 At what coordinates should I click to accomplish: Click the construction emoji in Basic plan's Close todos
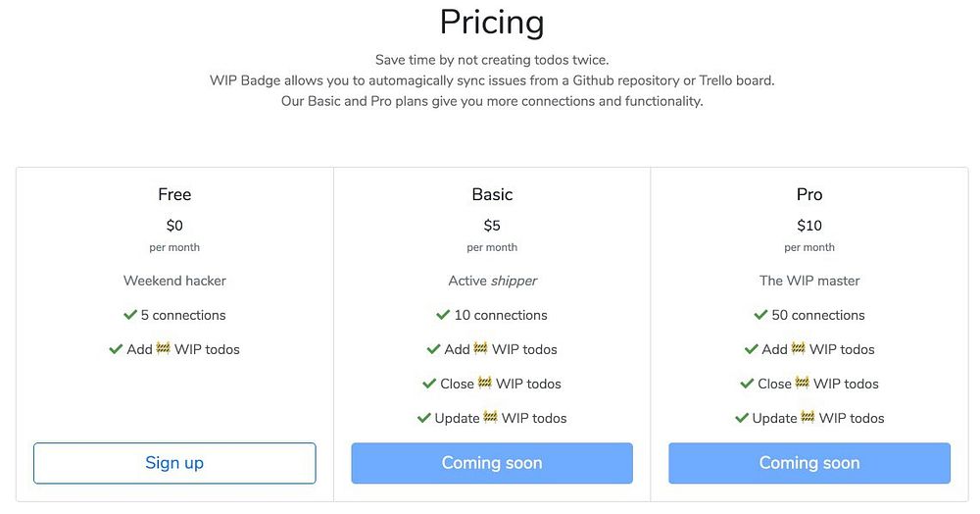pos(485,383)
